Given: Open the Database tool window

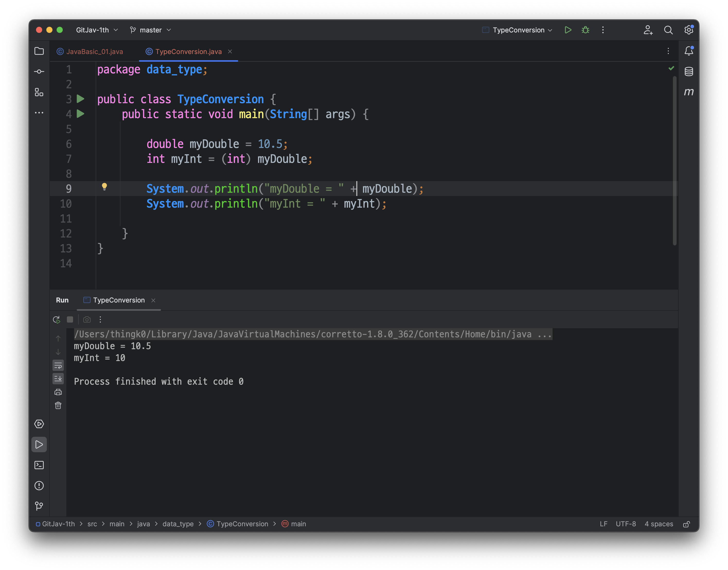Looking at the screenshot, I should [x=689, y=72].
